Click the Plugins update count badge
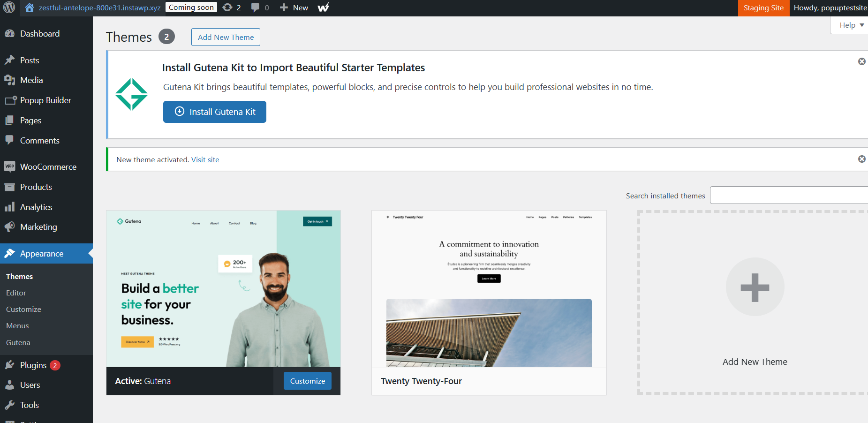The height and width of the screenshot is (423, 868). click(55, 365)
